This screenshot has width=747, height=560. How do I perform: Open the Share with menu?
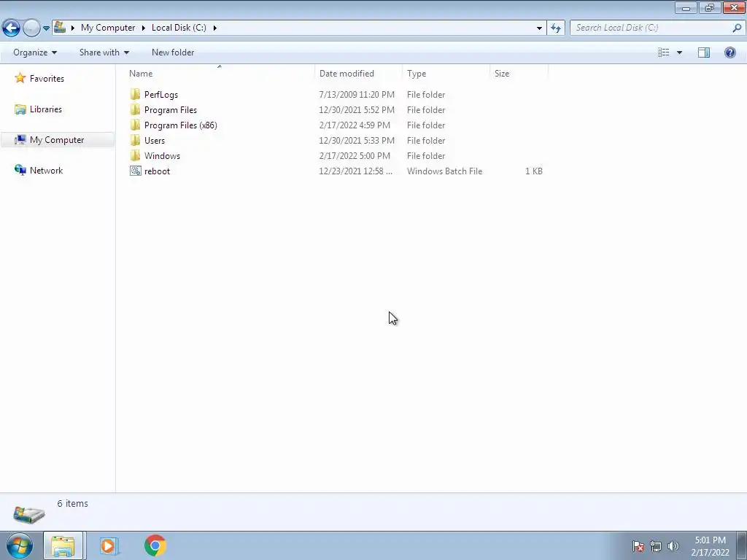pos(104,52)
